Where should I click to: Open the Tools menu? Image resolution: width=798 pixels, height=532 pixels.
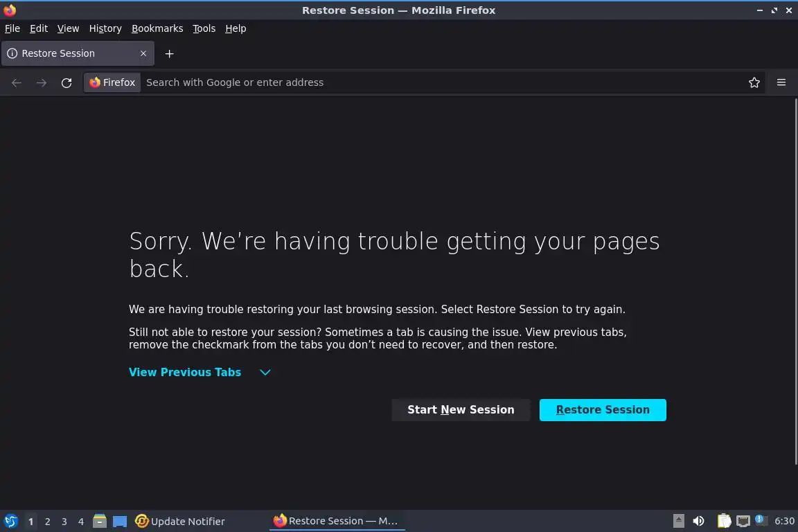tap(204, 28)
